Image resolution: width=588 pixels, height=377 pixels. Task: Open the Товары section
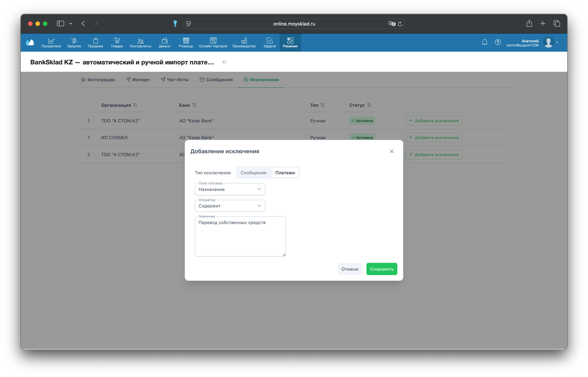[x=117, y=43]
